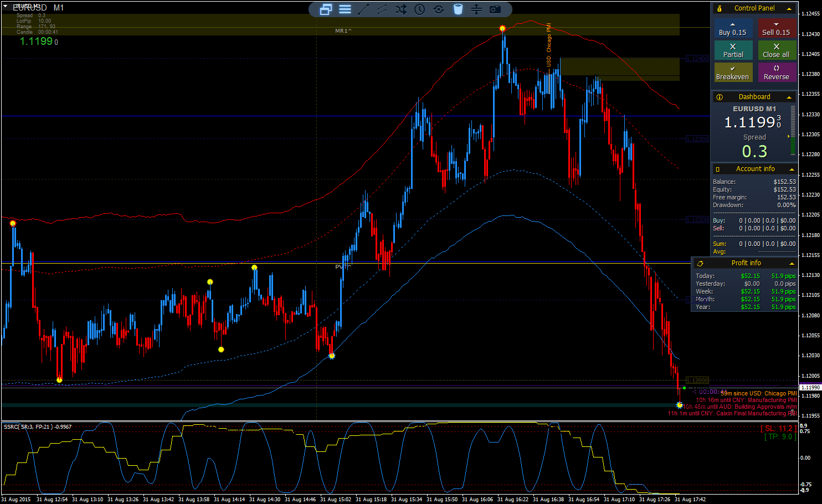The image size is (822, 504).
Task: Click the vertical arrows icon in the toolbar
Action: tap(476, 9)
